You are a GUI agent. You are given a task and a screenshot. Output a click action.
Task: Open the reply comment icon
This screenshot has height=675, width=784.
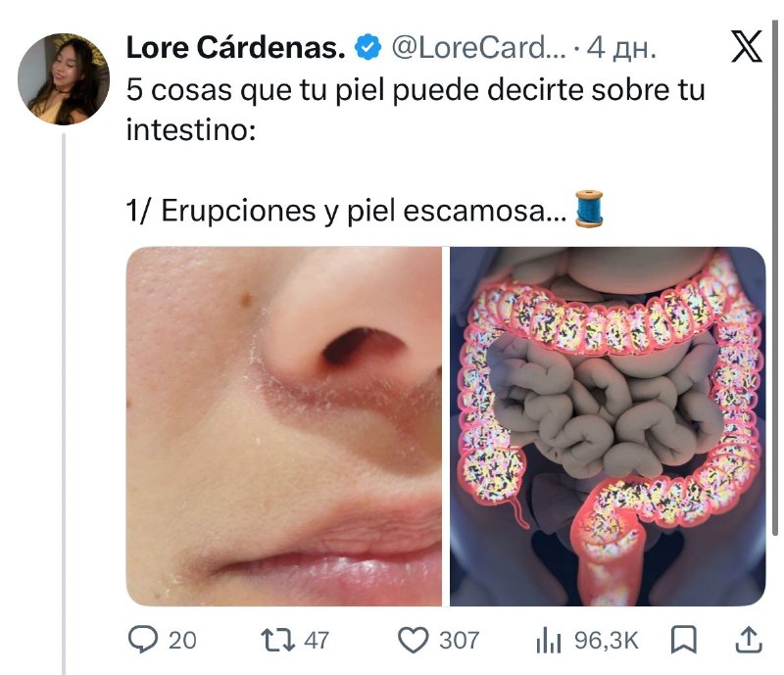[143, 640]
